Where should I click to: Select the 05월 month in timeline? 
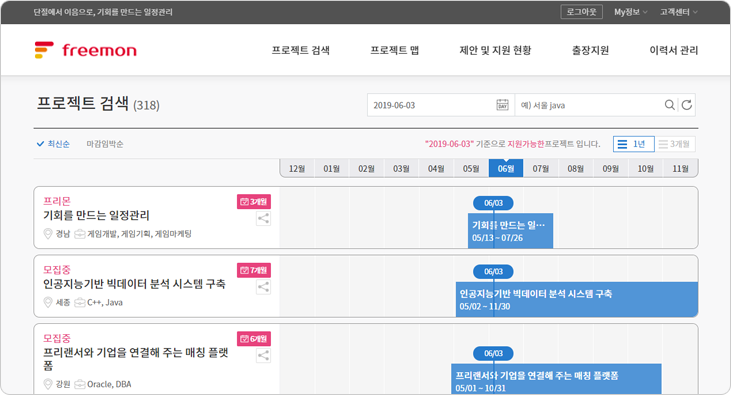[471, 168]
